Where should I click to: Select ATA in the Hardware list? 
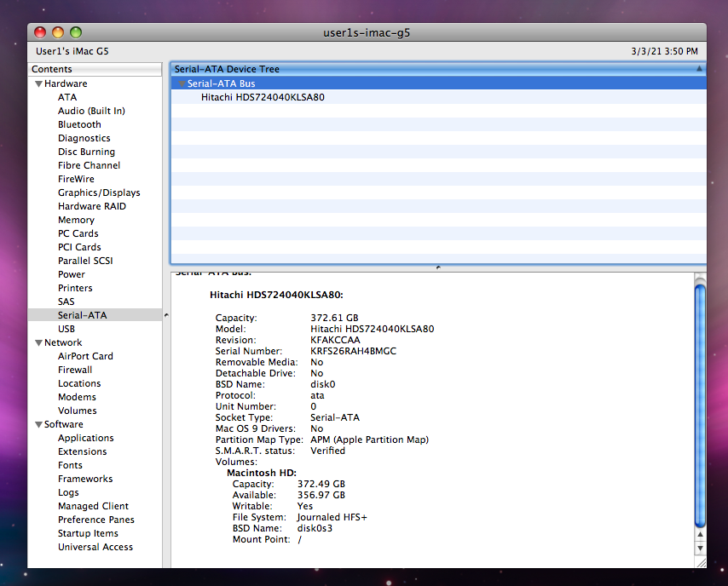point(67,97)
